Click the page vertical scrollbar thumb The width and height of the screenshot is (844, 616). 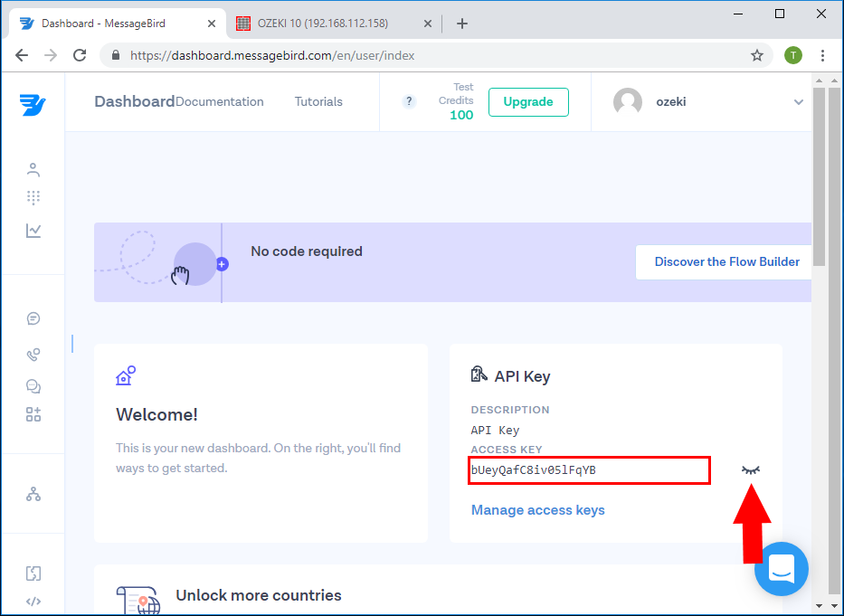[x=819, y=176]
